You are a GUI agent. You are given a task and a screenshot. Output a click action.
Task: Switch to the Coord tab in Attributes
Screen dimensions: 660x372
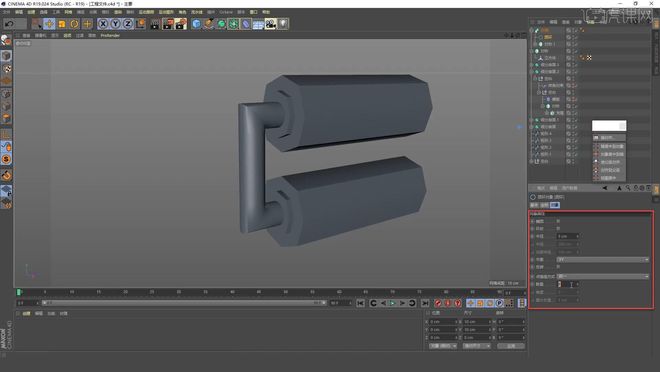(x=544, y=205)
